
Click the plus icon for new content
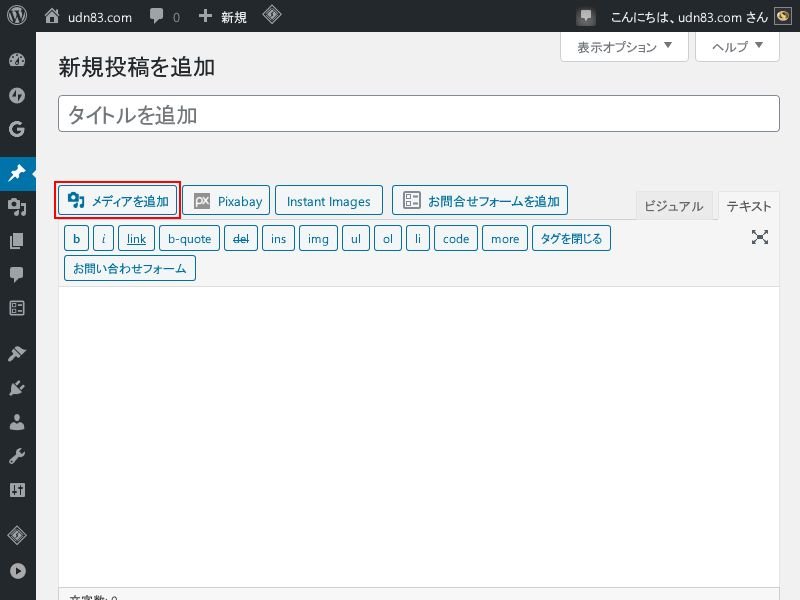click(x=205, y=16)
